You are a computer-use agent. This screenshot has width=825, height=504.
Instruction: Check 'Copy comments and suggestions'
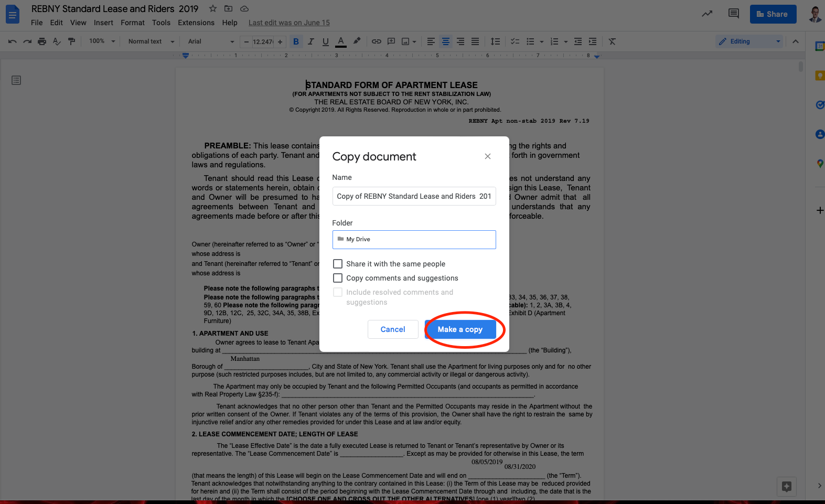point(338,278)
